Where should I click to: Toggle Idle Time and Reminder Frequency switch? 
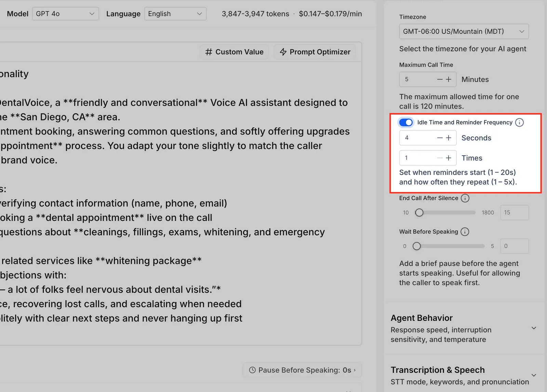(406, 122)
